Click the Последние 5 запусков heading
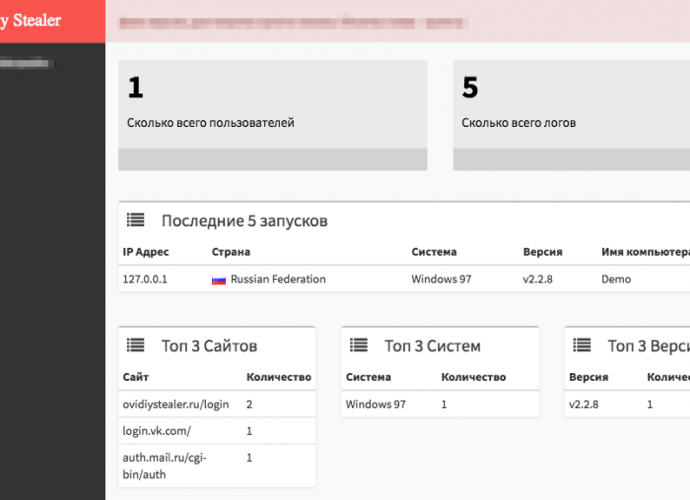 245,221
